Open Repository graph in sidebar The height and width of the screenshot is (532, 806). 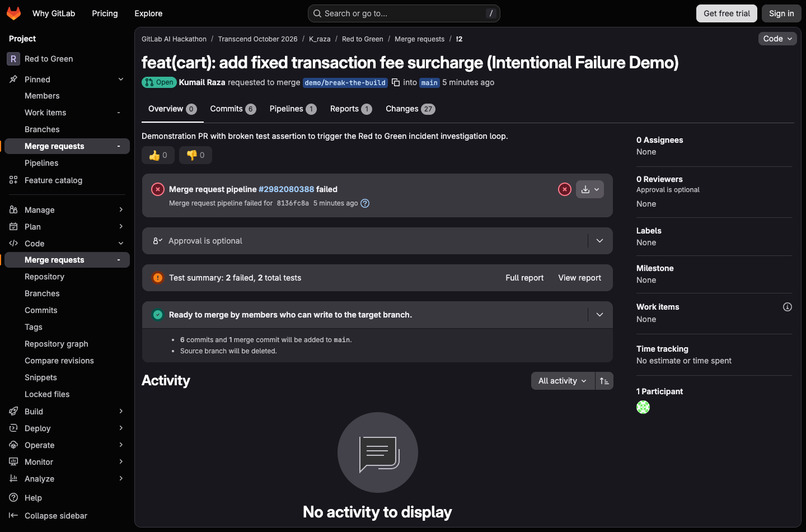pos(56,344)
